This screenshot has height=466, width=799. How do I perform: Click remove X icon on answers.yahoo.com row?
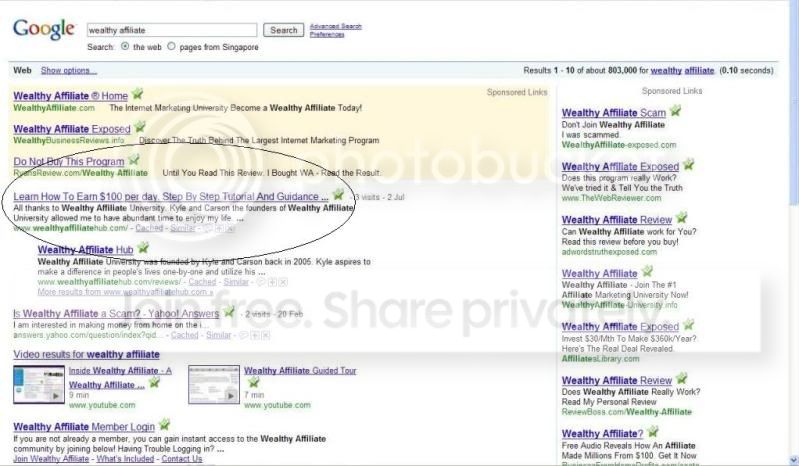265,335
